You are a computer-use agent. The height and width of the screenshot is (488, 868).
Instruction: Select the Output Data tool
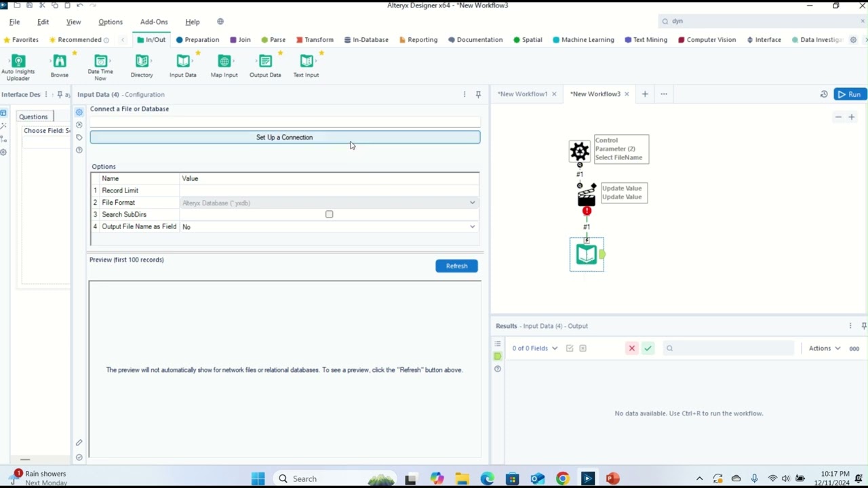[265, 66]
